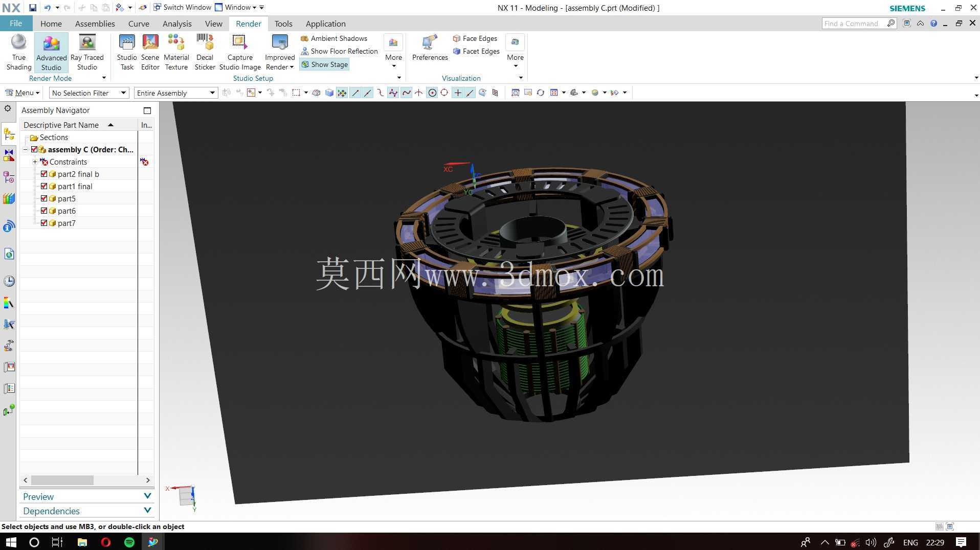Open the Window menu button

coord(235,7)
